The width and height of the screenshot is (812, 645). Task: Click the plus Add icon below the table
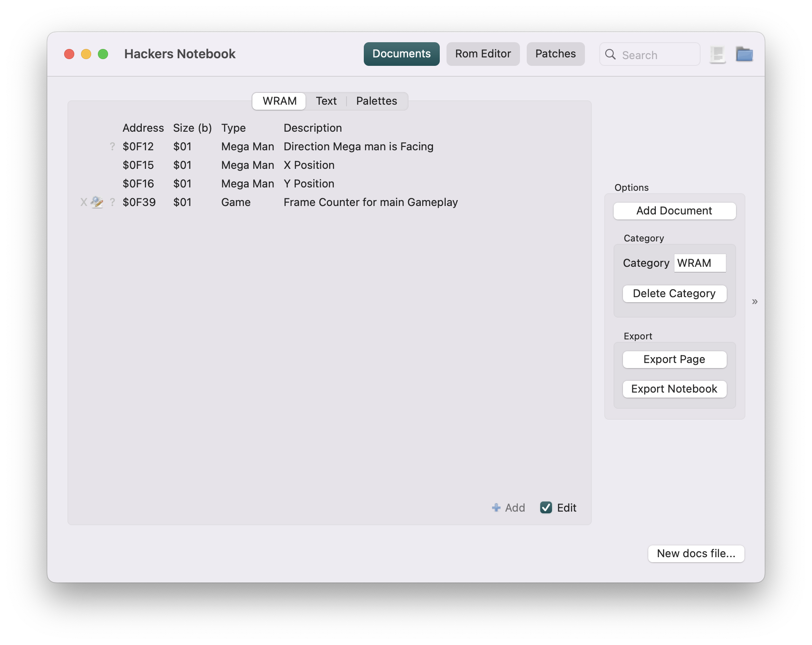[x=495, y=508]
